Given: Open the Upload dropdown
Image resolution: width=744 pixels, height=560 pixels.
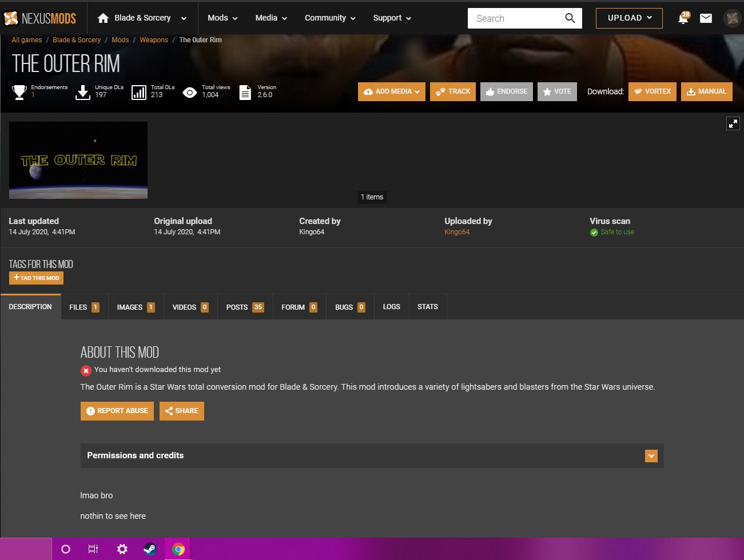Looking at the screenshot, I should 629,18.
